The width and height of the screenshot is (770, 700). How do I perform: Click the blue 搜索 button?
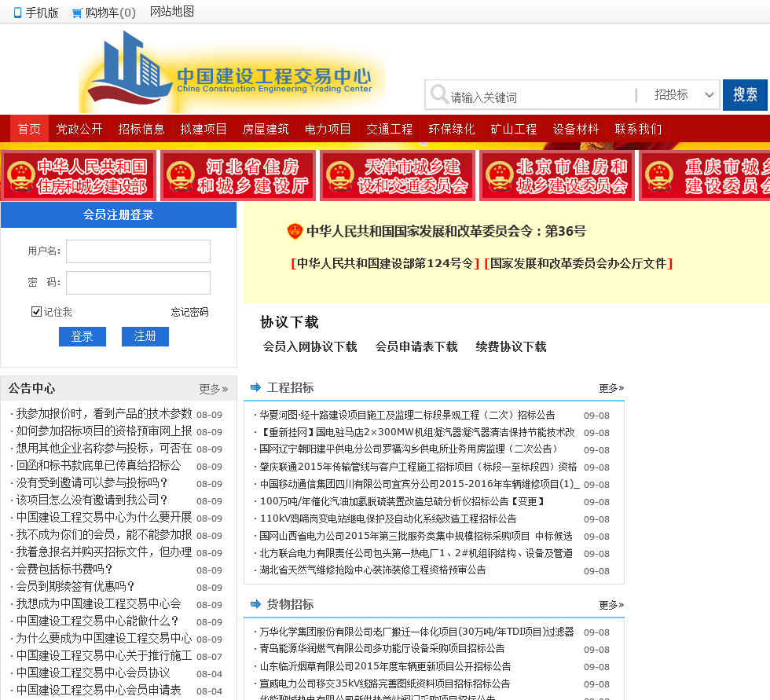pos(745,95)
